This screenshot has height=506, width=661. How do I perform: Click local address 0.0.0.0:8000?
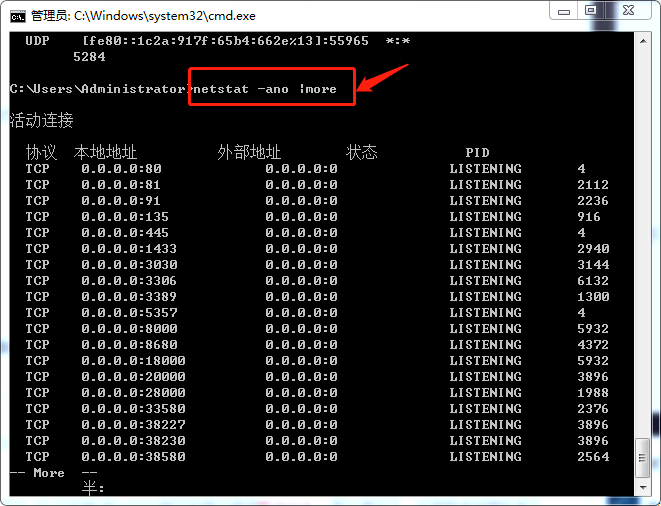tap(129, 329)
